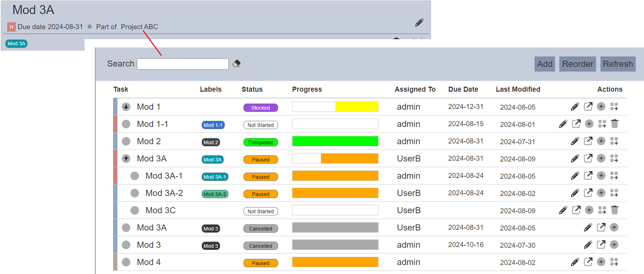Click the 'Mod 3A-1' label badge
The width and height of the screenshot is (644, 274).
pos(215,177)
